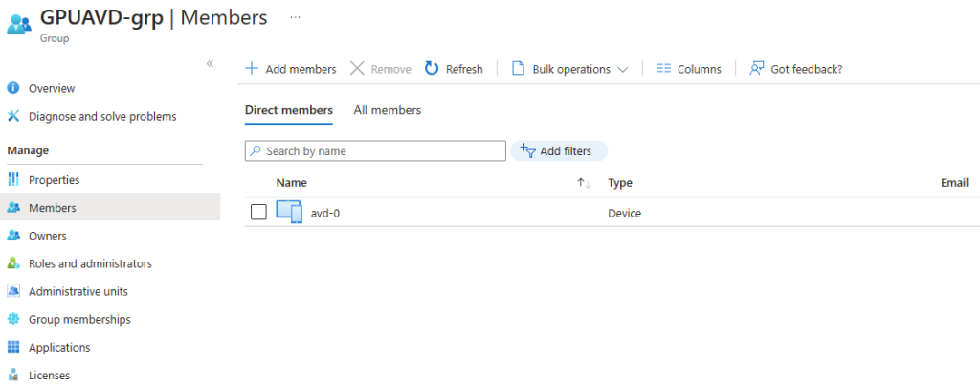Switch to Direct members tab
This screenshot has height=388, width=980.
(x=289, y=110)
